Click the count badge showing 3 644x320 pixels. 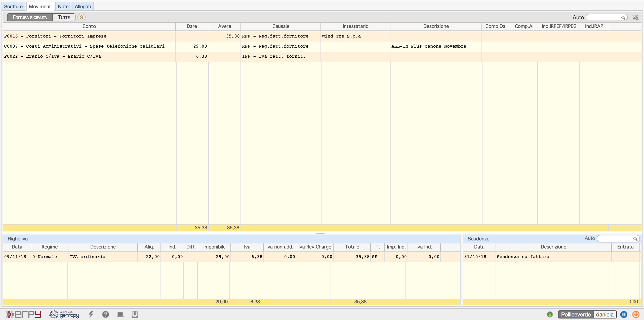coord(81,17)
